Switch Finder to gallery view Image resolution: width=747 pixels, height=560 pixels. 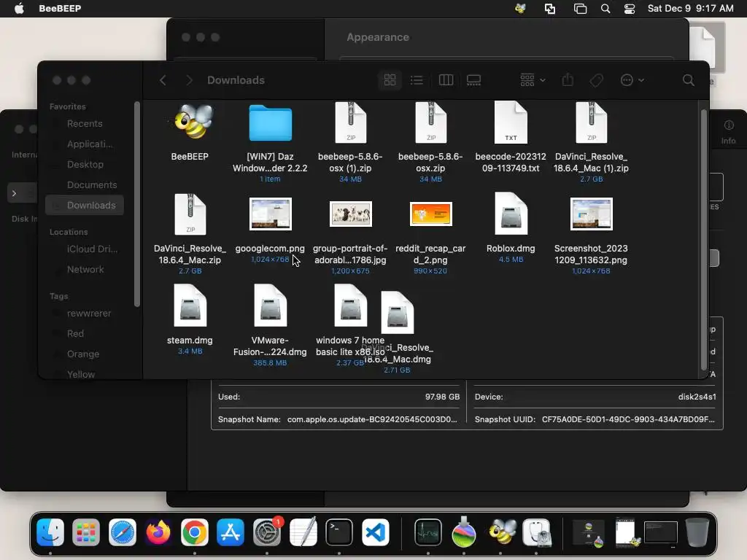(473, 80)
